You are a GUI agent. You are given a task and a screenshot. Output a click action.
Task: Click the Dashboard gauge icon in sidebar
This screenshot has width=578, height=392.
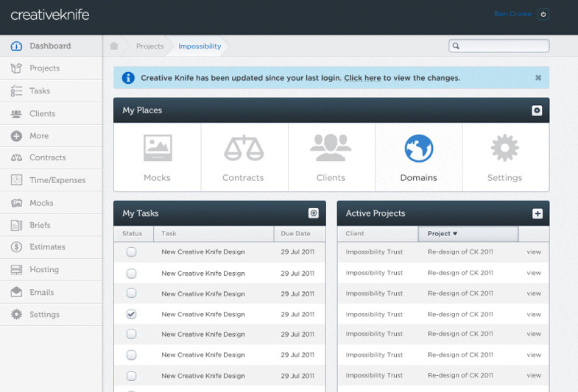pyautogui.click(x=16, y=46)
